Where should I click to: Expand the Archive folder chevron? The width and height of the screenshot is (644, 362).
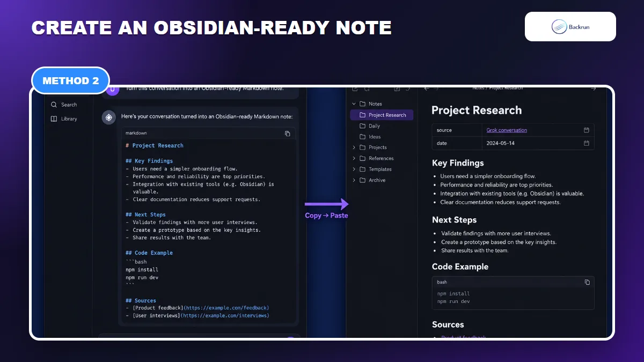coord(354,180)
